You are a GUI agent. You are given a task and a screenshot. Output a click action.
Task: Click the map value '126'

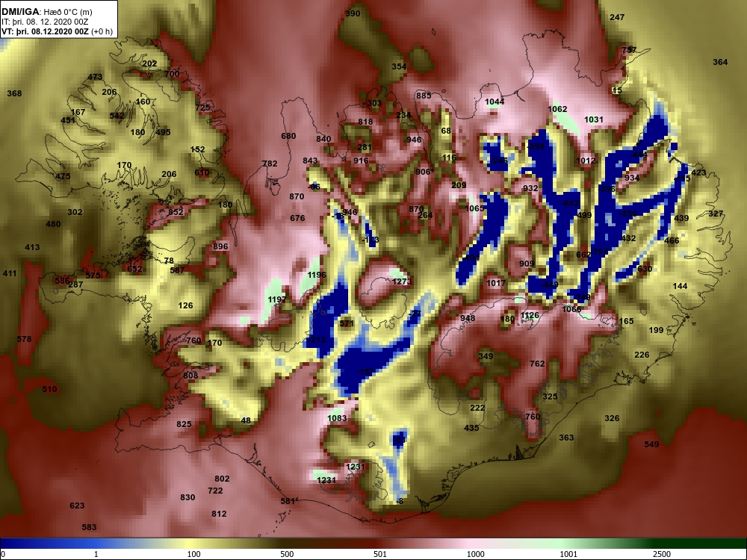click(185, 305)
